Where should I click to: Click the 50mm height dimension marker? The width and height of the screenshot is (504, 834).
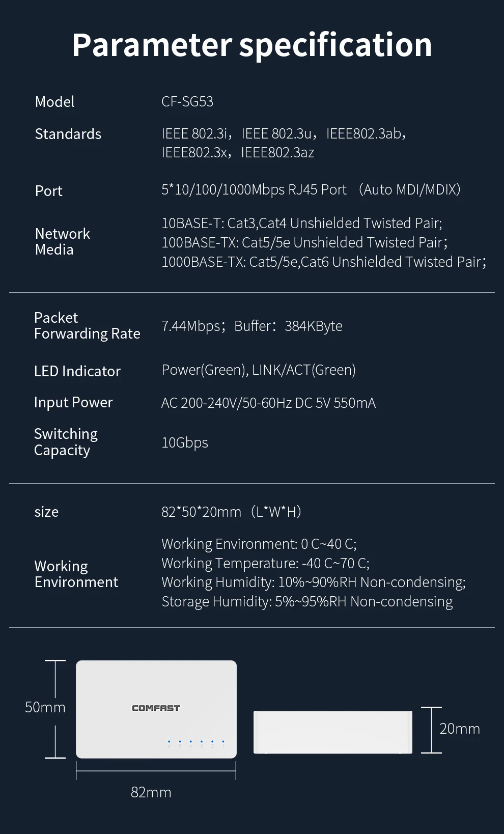click(45, 707)
